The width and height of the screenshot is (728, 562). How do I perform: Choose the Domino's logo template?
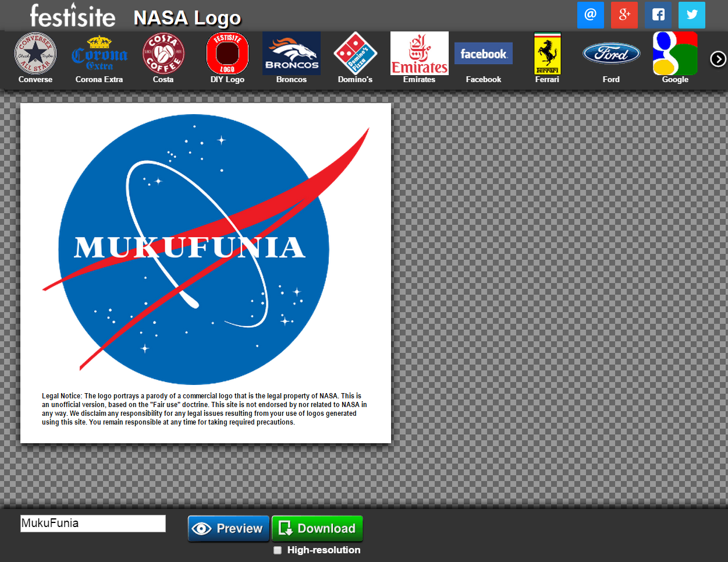click(x=356, y=54)
